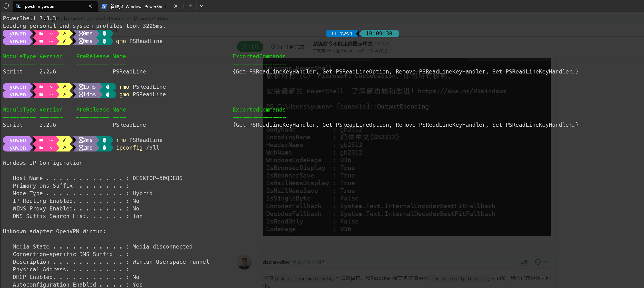Click the 10:09:30 clock segment

[x=379, y=33]
